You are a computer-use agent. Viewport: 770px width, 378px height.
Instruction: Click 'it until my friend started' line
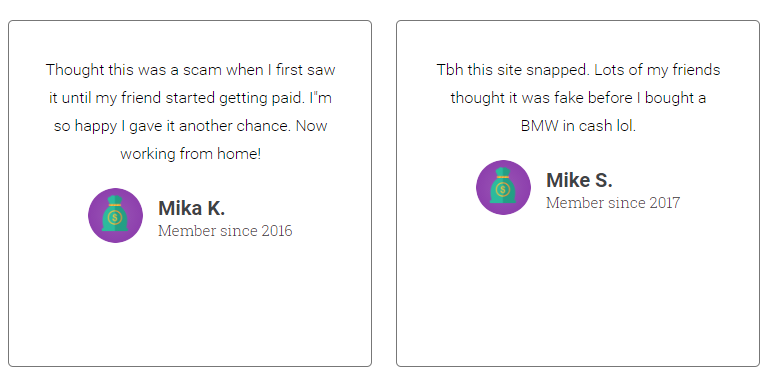(191, 98)
